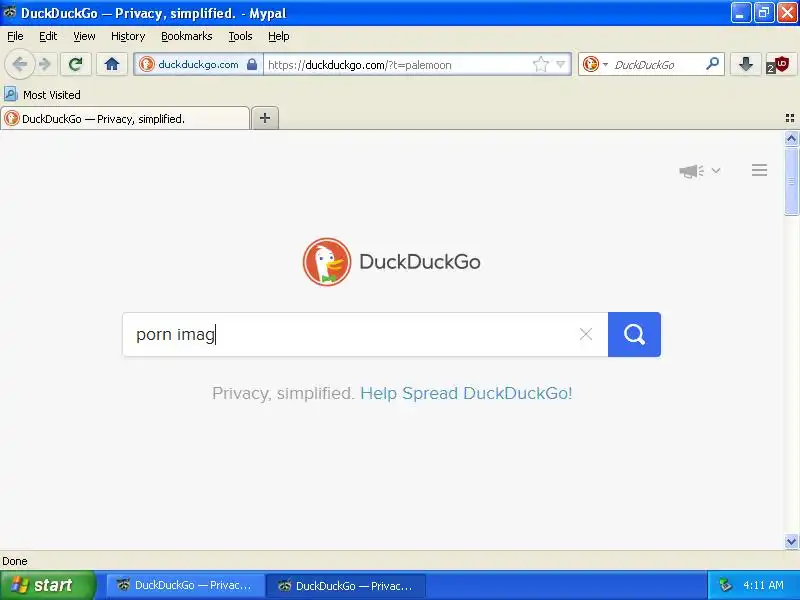Click the DuckDuckGo wordmark text
Image resolution: width=800 pixels, height=600 pixels.
(x=420, y=262)
